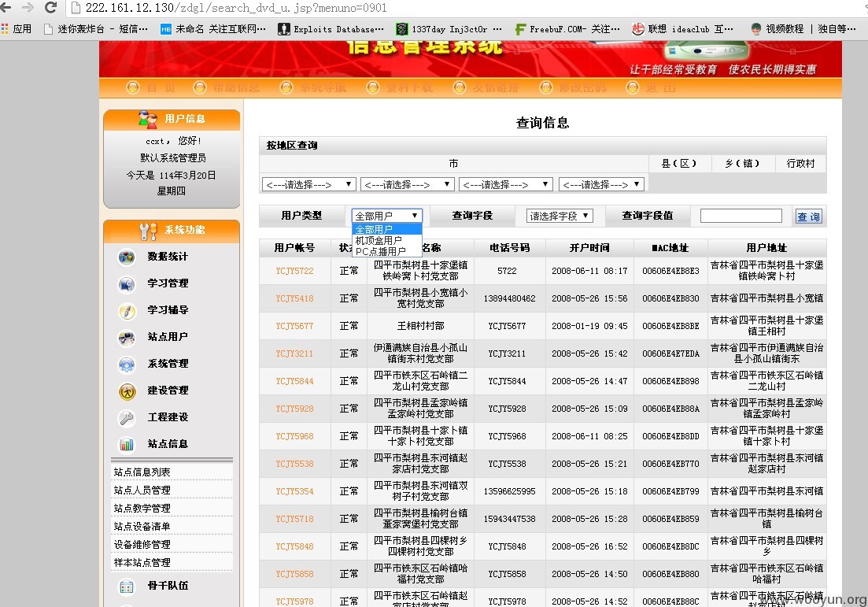Click the MAC地址 column header

tap(670, 247)
